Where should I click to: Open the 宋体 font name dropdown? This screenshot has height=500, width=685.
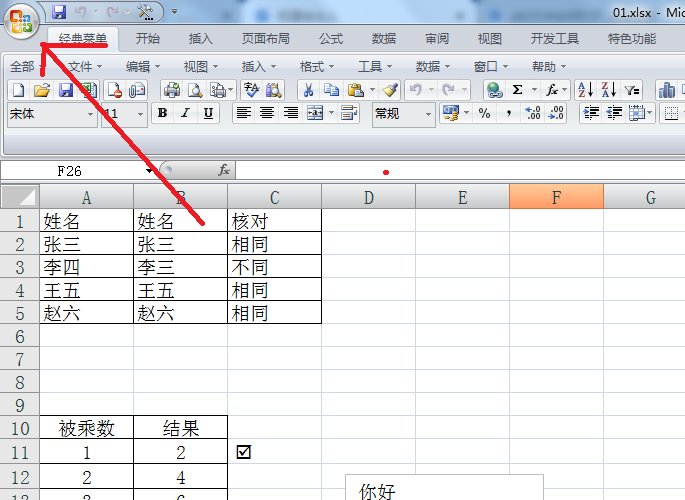(x=90, y=114)
